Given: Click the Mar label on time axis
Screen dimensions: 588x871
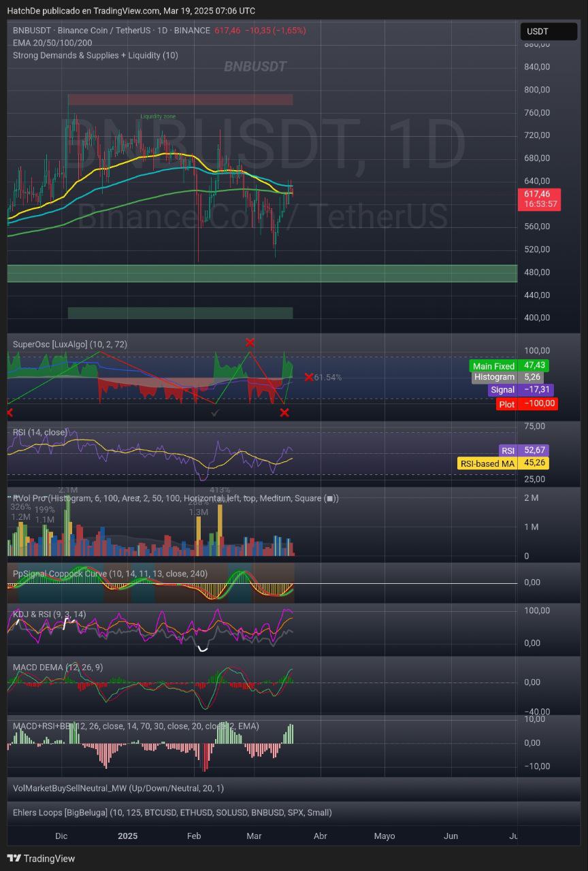Looking at the screenshot, I should tap(254, 836).
